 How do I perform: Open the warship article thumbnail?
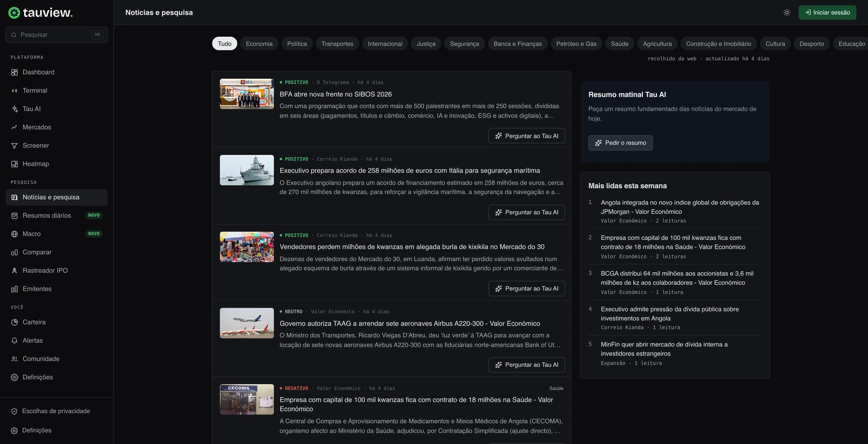(x=247, y=170)
